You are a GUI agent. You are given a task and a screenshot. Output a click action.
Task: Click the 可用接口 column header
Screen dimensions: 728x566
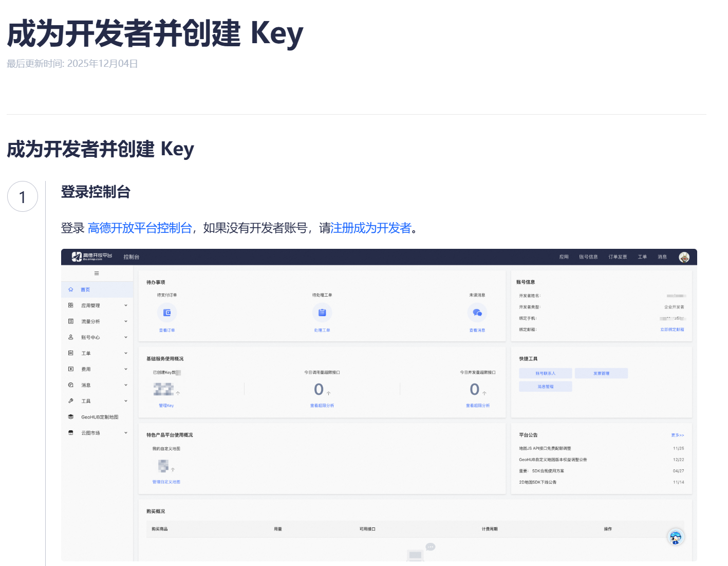tap(367, 529)
